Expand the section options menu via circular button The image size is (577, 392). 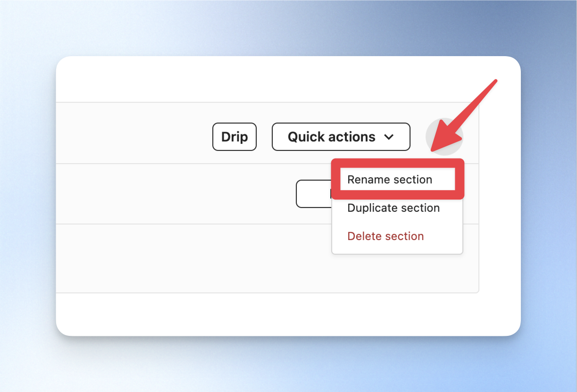pos(444,137)
